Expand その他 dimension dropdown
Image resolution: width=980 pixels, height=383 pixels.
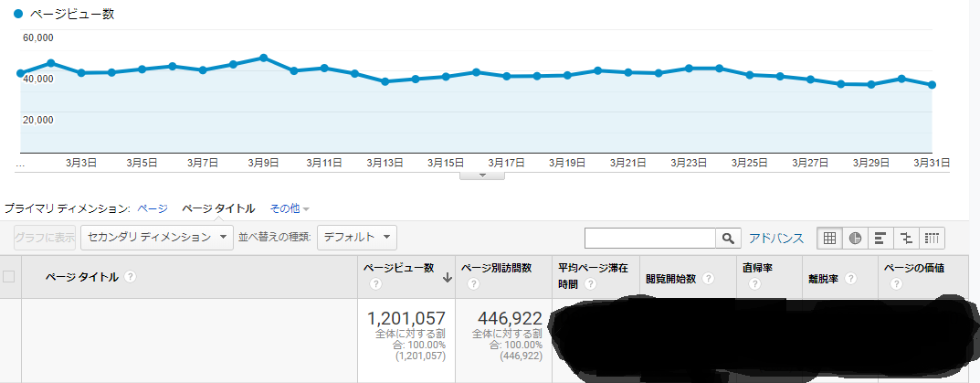pyautogui.click(x=290, y=208)
